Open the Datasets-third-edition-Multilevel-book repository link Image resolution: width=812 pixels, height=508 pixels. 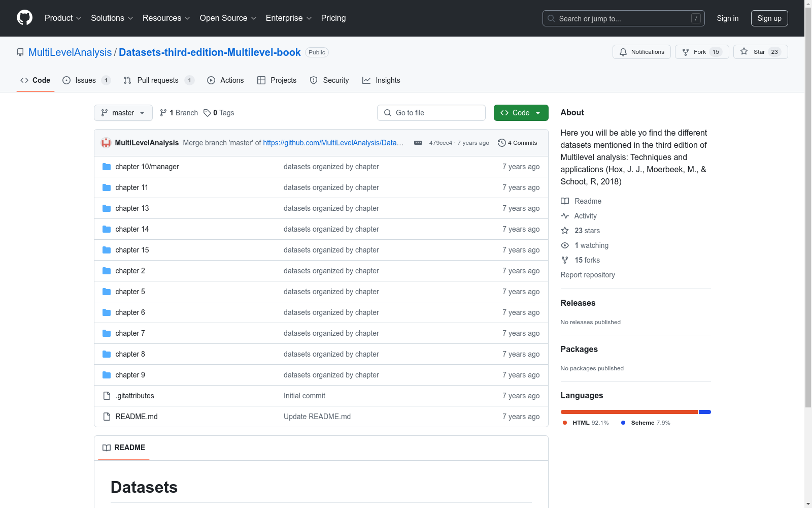coord(210,52)
